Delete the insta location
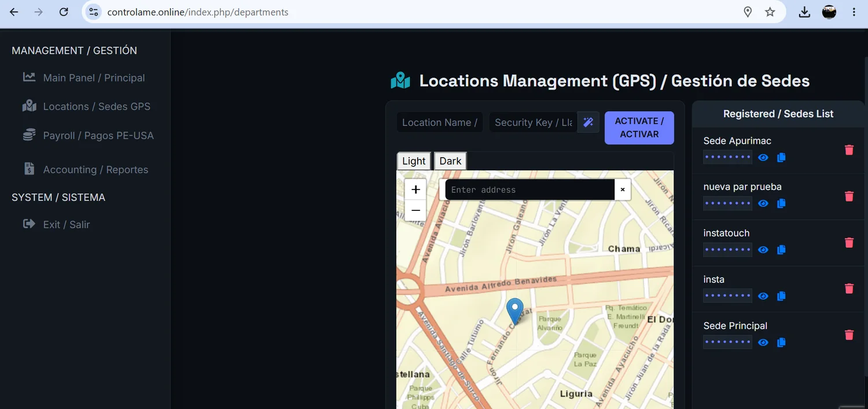 (849, 289)
